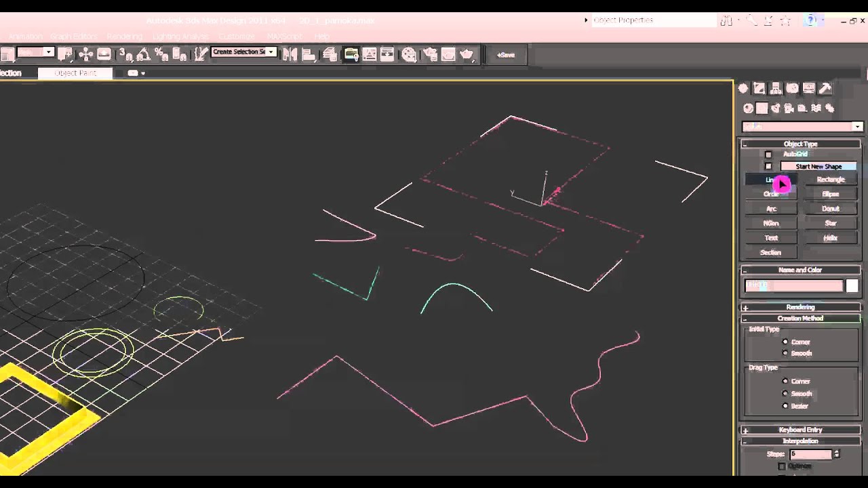Open the Material Editor icon
The width and height of the screenshot is (868, 488).
click(409, 55)
